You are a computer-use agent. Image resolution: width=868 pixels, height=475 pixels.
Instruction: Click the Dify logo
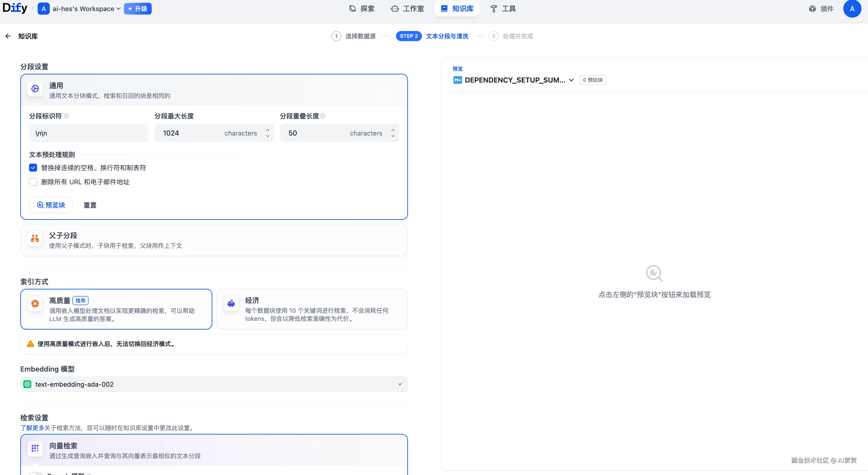[x=15, y=8]
